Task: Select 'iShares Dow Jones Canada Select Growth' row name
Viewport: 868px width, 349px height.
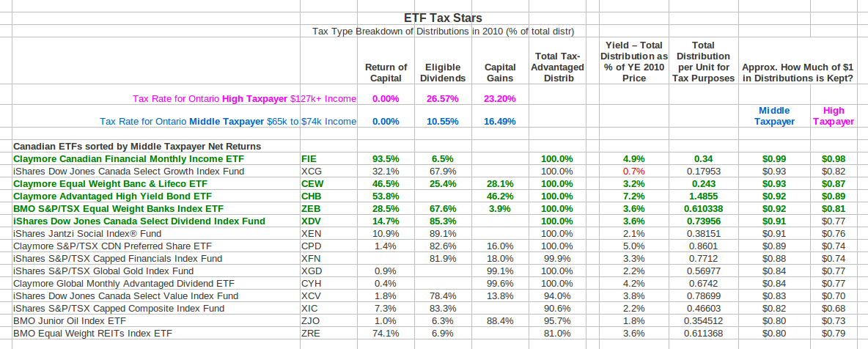Action: click(x=128, y=171)
